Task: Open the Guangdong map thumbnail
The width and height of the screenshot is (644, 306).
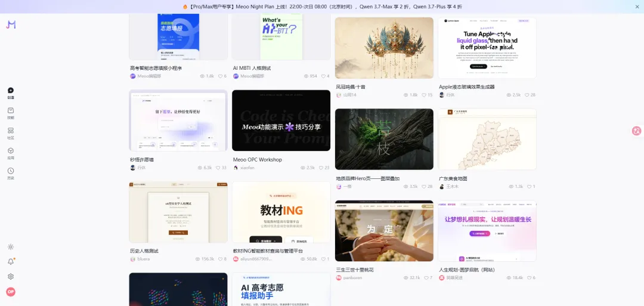Action: tap(487, 139)
